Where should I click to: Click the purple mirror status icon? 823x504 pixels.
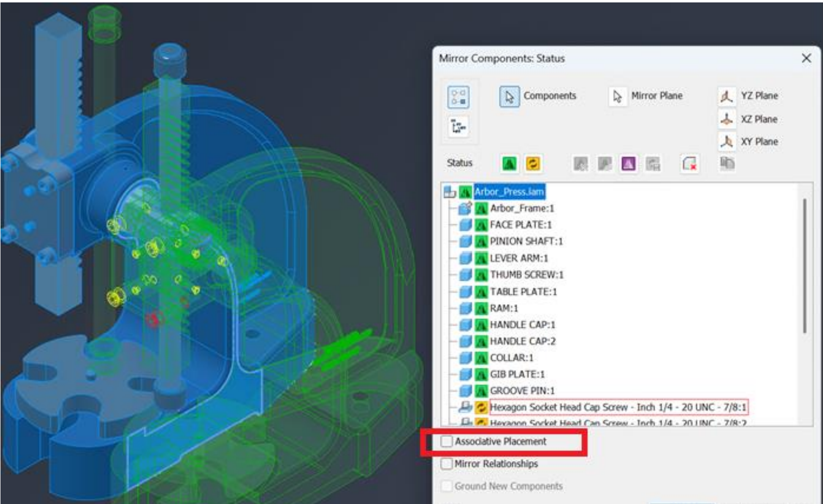tap(628, 164)
